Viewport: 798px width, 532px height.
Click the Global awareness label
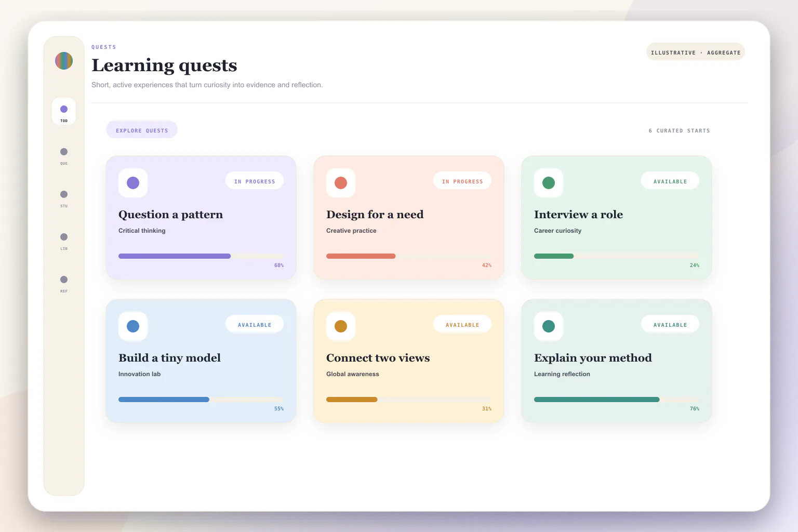[x=352, y=374]
